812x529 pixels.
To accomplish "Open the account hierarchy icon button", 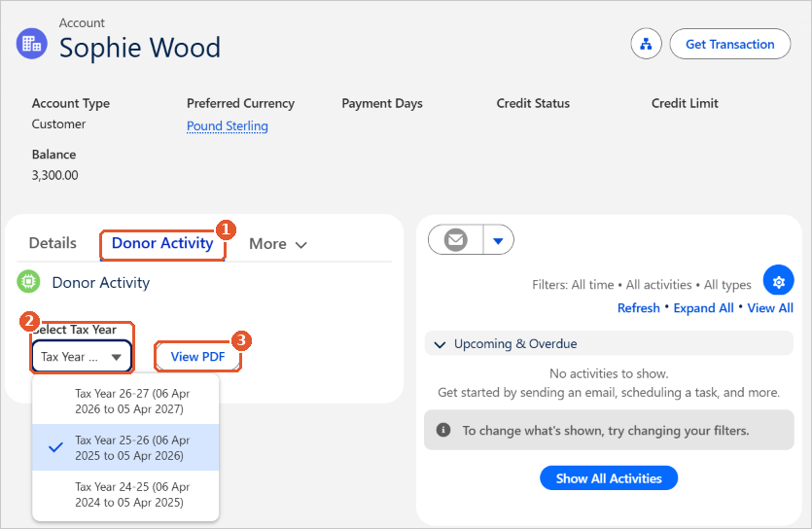I will pyautogui.click(x=646, y=44).
